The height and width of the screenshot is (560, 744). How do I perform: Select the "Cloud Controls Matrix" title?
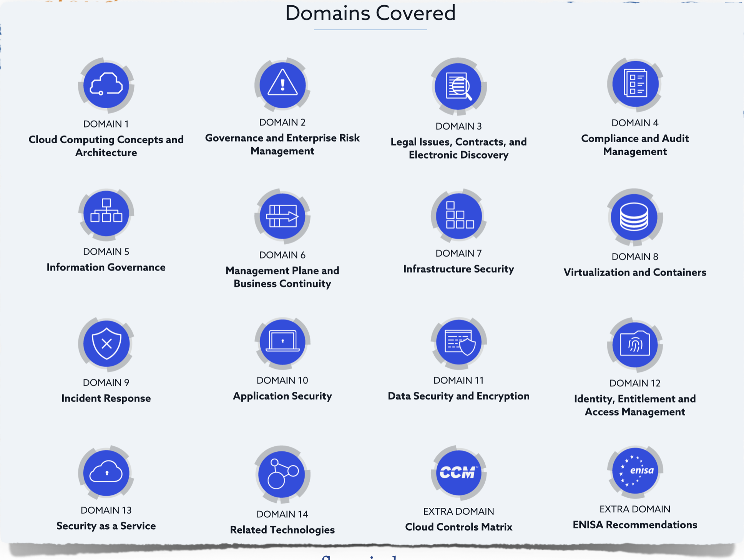tap(459, 527)
